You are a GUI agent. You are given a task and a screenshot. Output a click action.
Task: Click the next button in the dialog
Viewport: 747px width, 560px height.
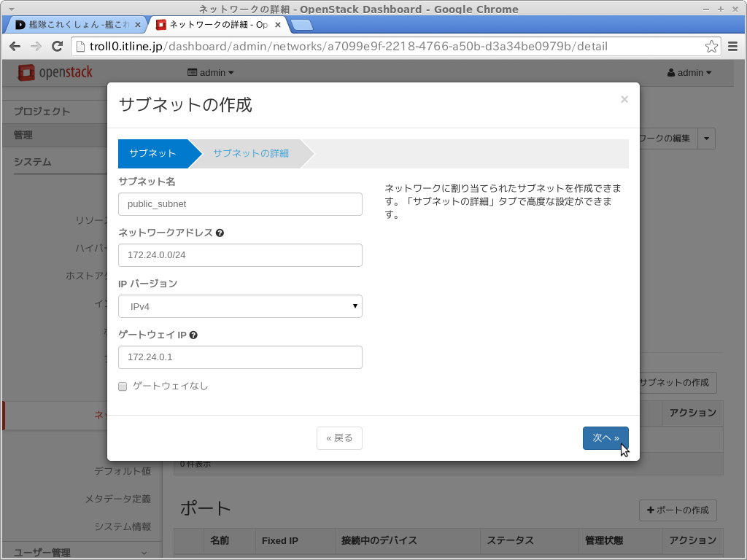(x=605, y=438)
